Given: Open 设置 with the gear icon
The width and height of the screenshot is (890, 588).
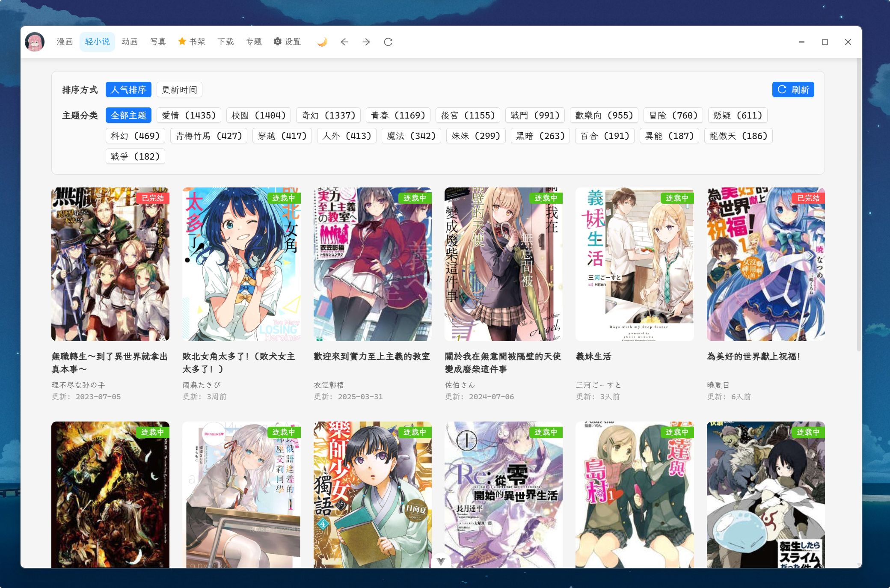Looking at the screenshot, I should coord(287,42).
